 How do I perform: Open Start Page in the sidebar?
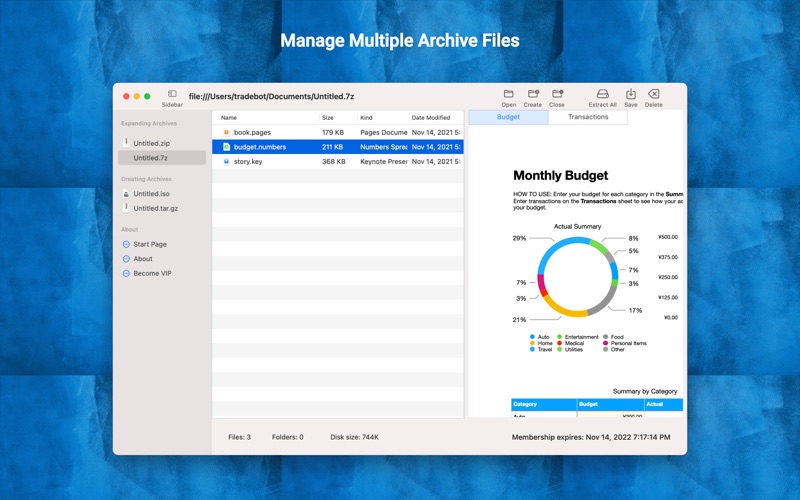pyautogui.click(x=150, y=244)
